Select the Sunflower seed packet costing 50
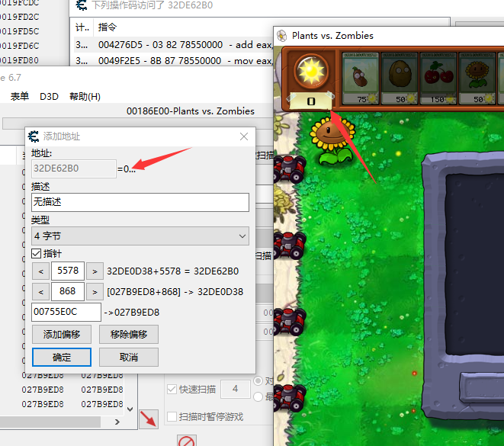The width and height of the screenshot is (504, 446). click(x=477, y=79)
